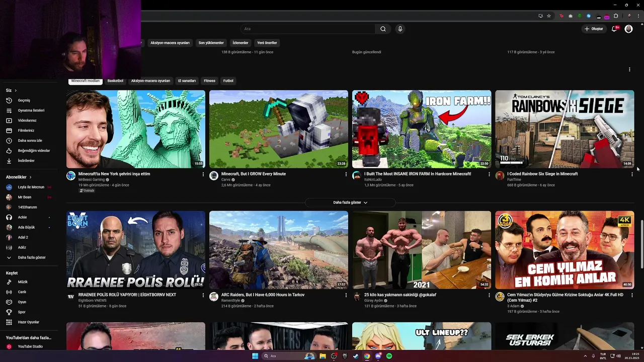644x362 pixels.
Task: Open Chrome three-dot menu
Action: point(638,16)
